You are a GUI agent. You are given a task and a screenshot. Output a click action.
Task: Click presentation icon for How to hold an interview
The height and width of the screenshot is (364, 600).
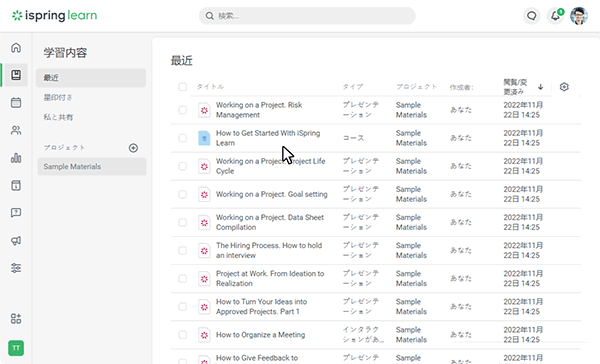[x=204, y=251]
